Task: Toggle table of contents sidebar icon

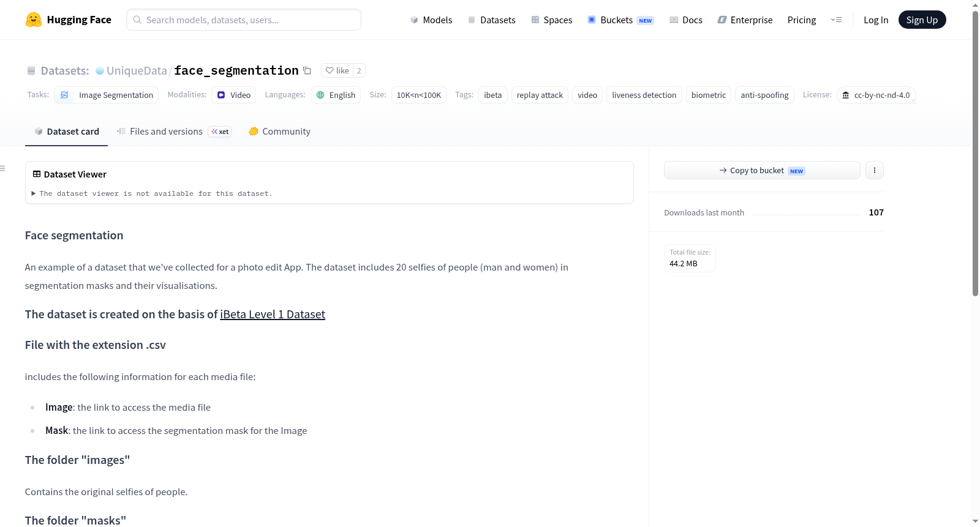Action: point(2,168)
